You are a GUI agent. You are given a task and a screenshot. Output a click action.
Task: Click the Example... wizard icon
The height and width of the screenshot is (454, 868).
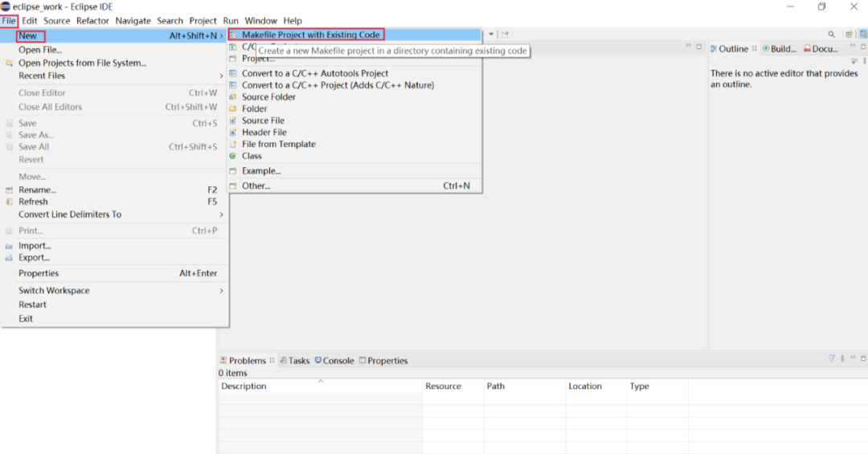(233, 171)
